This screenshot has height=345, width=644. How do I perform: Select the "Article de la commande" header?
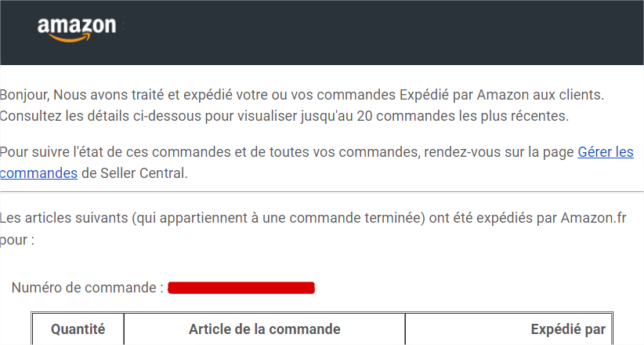[x=265, y=329]
